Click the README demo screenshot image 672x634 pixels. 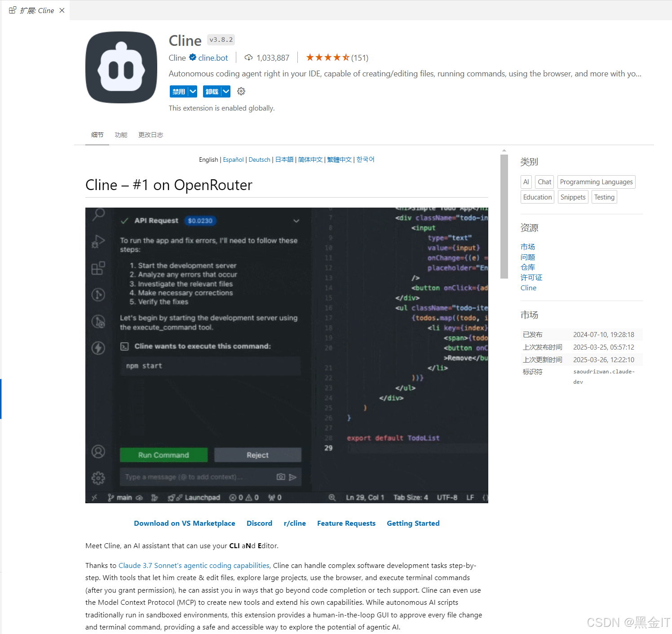[x=287, y=355]
